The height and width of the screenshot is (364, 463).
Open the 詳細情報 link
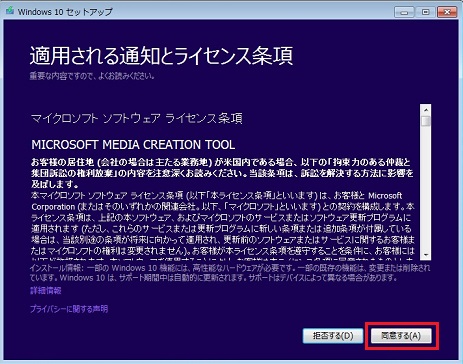point(46,291)
